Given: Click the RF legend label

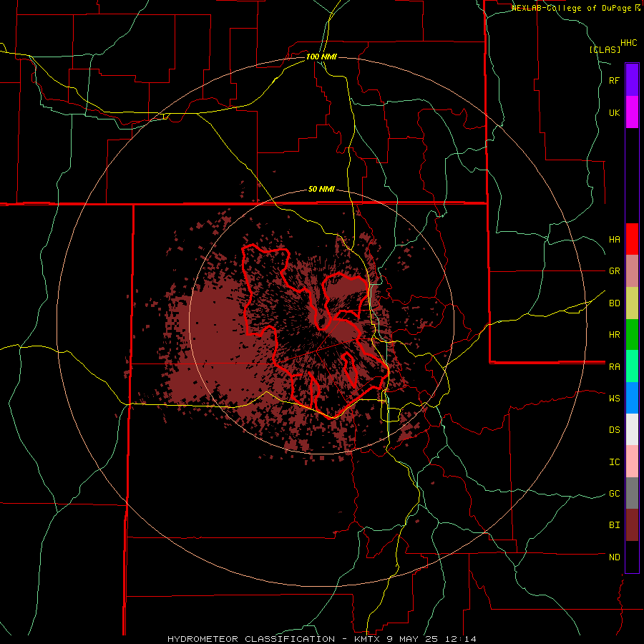Looking at the screenshot, I should [614, 80].
